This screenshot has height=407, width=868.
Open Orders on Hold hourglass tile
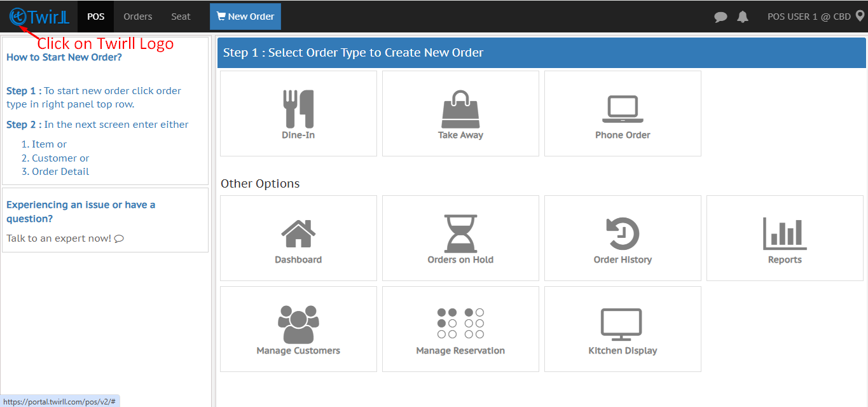(x=460, y=233)
